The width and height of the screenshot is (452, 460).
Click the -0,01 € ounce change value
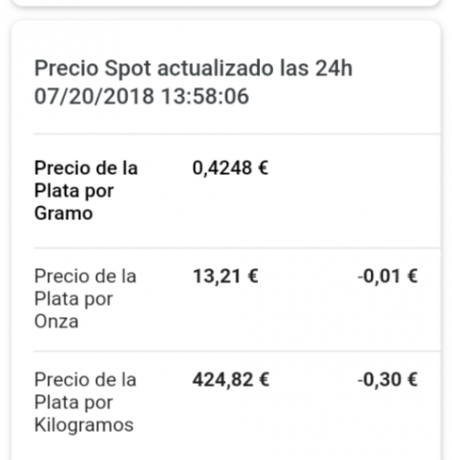(x=388, y=276)
